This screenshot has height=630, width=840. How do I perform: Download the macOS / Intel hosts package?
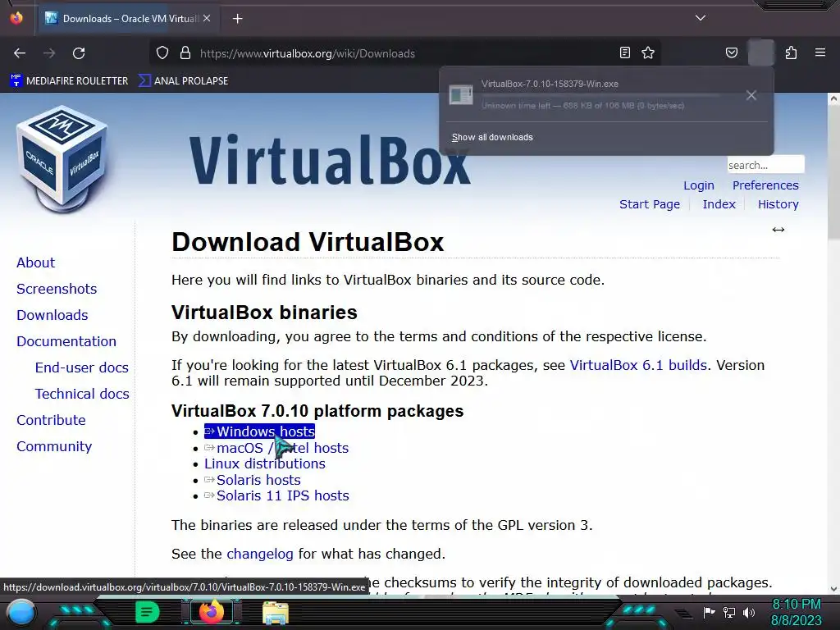click(276, 448)
